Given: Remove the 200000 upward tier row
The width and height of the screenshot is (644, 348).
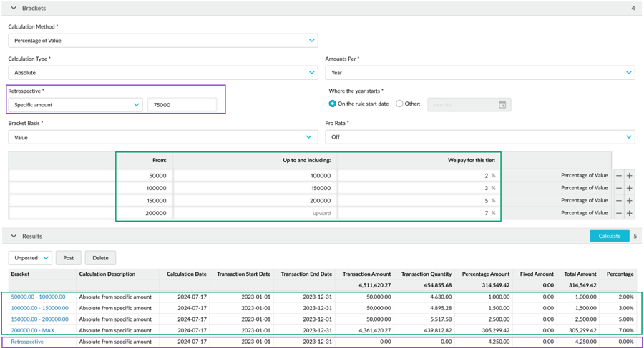Looking at the screenshot, I should pos(619,213).
